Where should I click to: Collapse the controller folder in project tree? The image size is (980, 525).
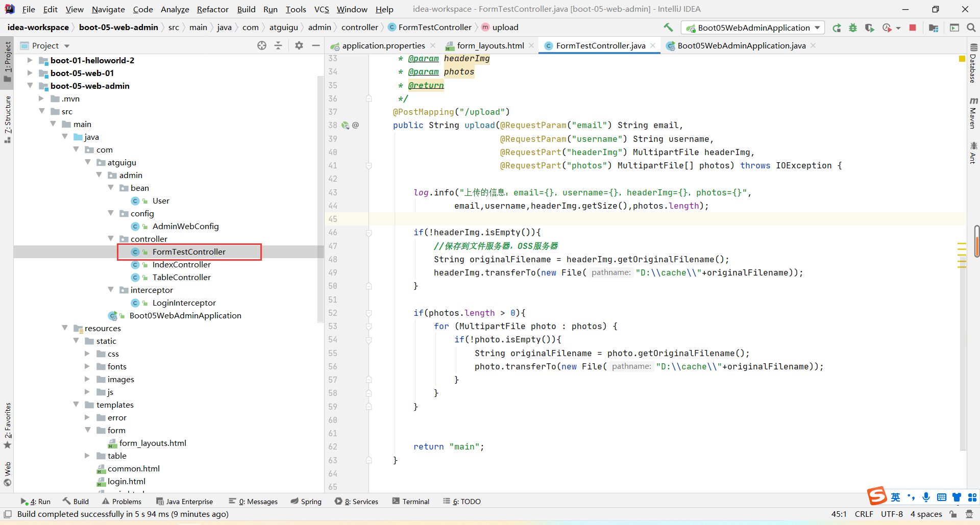111,239
